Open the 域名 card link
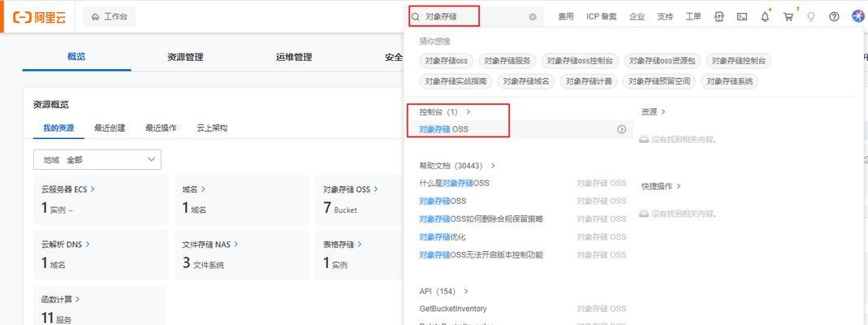The height and width of the screenshot is (325, 868). coord(194,188)
